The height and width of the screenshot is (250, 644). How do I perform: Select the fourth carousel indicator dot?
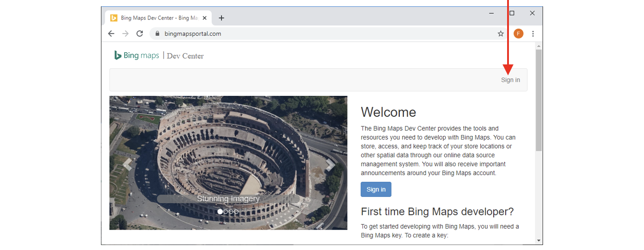pyautogui.click(x=236, y=211)
